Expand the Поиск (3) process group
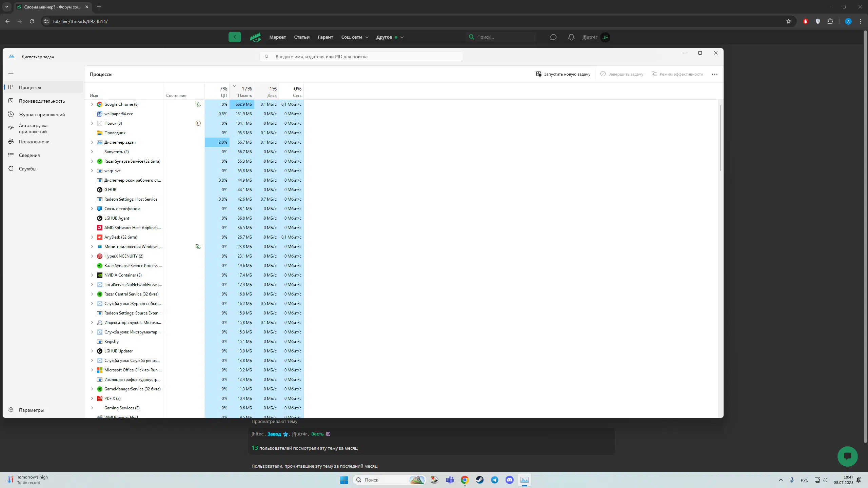This screenshot has height=488, width=868. click(x=92, y=123)
